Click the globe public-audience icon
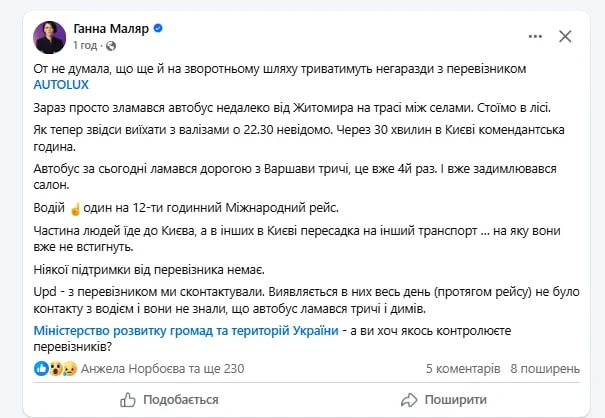605x418 pixels. pos(111,46)
